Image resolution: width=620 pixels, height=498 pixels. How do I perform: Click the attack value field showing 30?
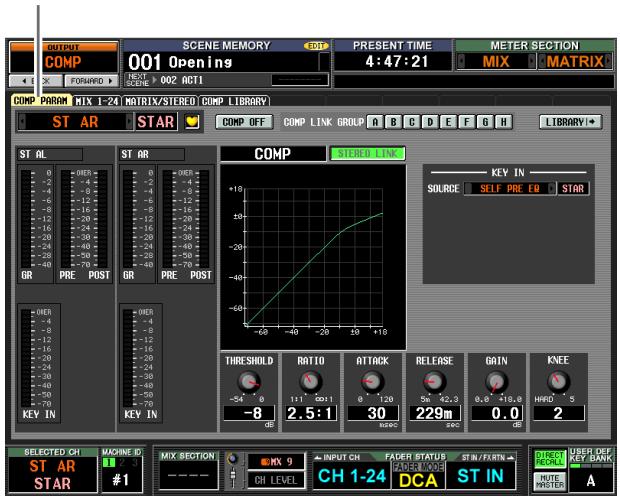pos(372,413)
